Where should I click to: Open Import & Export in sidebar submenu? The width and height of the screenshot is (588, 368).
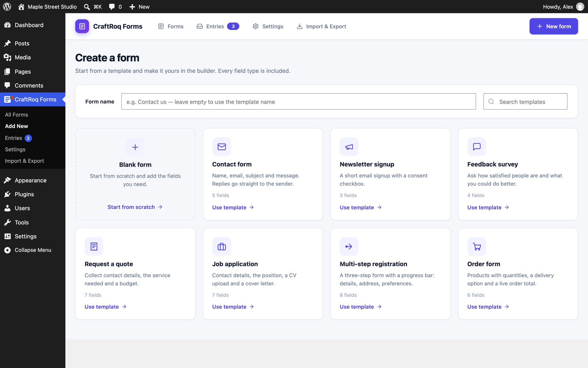pos(24,161)
